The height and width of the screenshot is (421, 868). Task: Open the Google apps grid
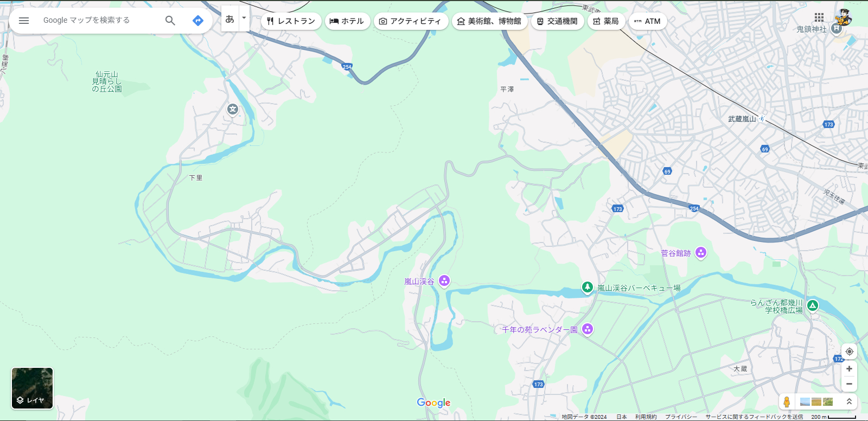(819, 17)
